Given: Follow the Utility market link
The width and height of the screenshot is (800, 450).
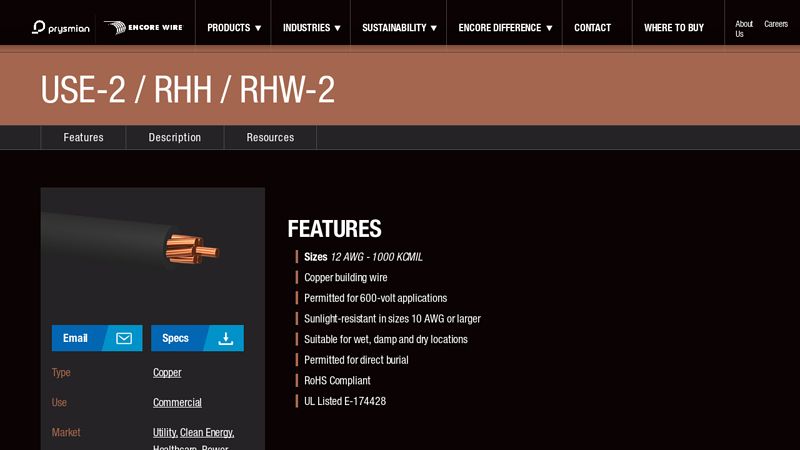Looking at the screenshot, I should (165, 433).
